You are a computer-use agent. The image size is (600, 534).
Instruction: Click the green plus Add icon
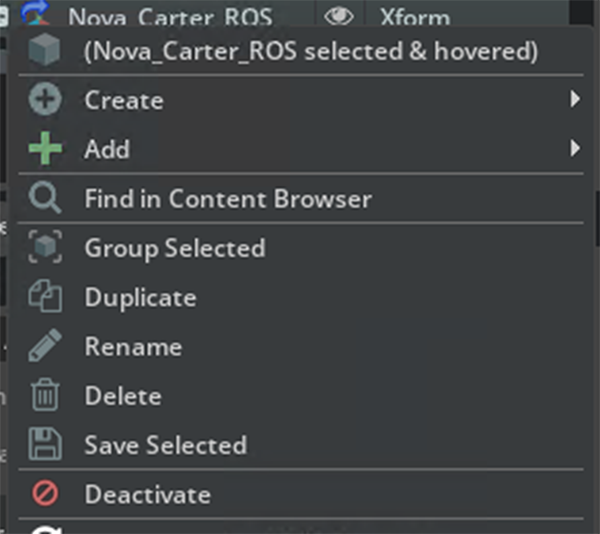(45, 150)
